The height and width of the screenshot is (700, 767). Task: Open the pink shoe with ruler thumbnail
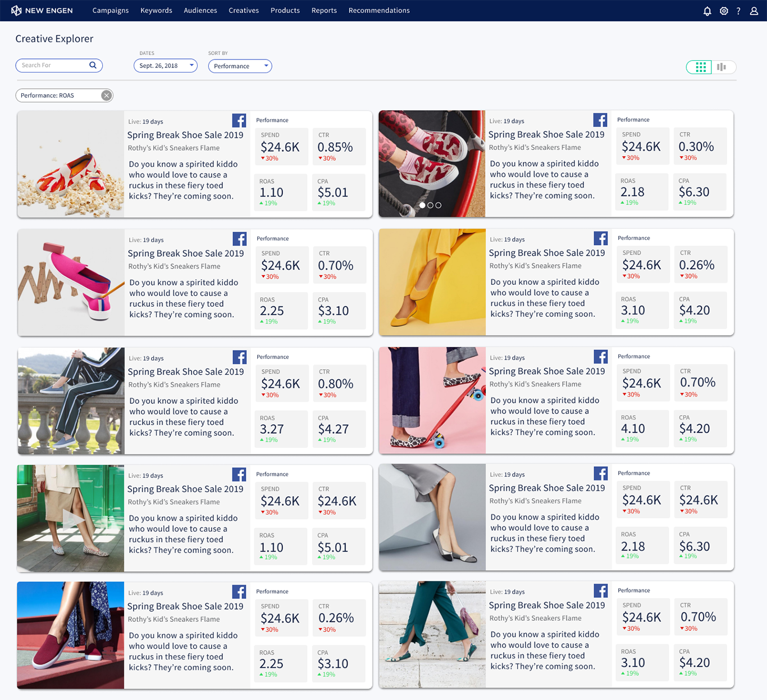click(71, 283)
